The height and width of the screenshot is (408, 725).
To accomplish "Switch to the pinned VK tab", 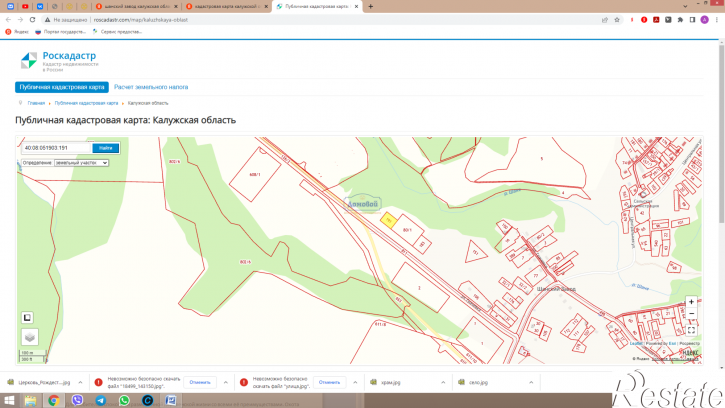I will pyautogui.click(x=40, y=6).
